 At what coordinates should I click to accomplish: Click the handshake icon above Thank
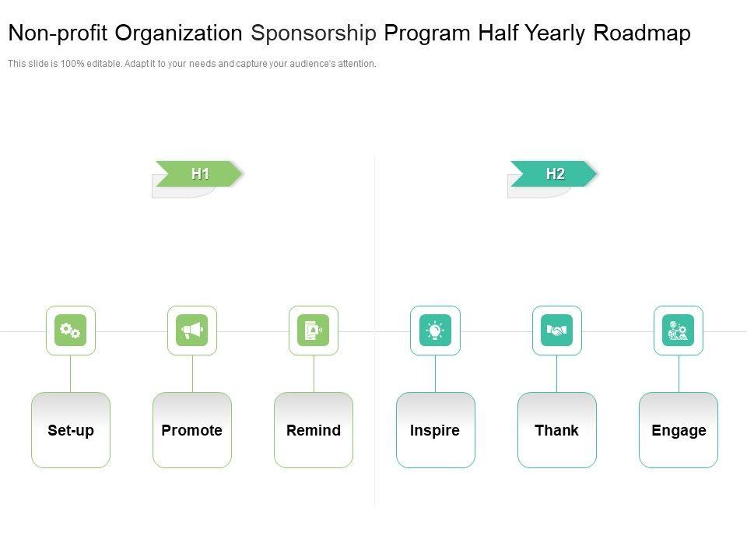tap(556, 331)
